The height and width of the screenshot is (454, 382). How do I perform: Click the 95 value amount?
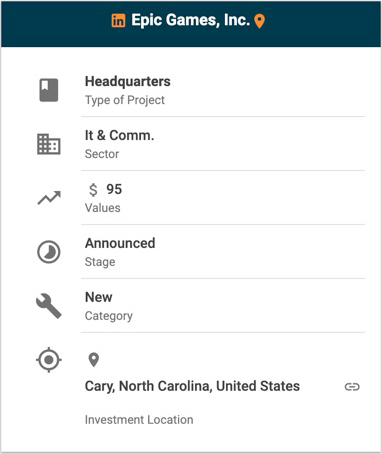[x=114, y=189]
